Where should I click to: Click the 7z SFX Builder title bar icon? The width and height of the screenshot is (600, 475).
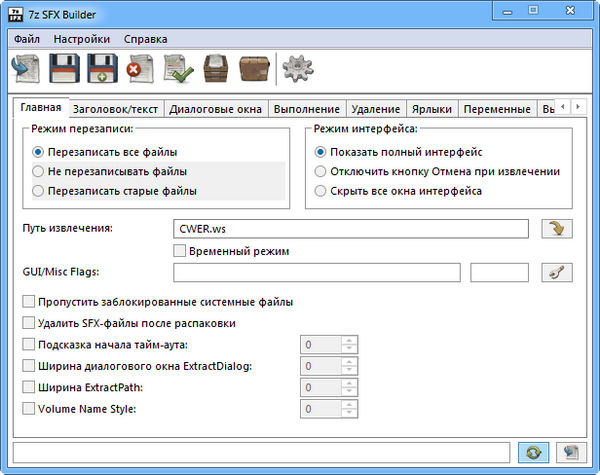click(16, 15)
